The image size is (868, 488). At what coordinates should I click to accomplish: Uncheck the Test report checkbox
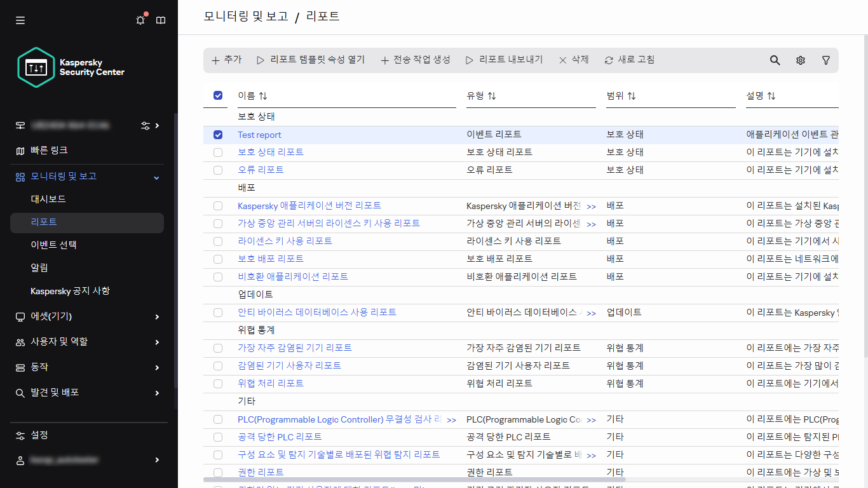coord(218,134)
